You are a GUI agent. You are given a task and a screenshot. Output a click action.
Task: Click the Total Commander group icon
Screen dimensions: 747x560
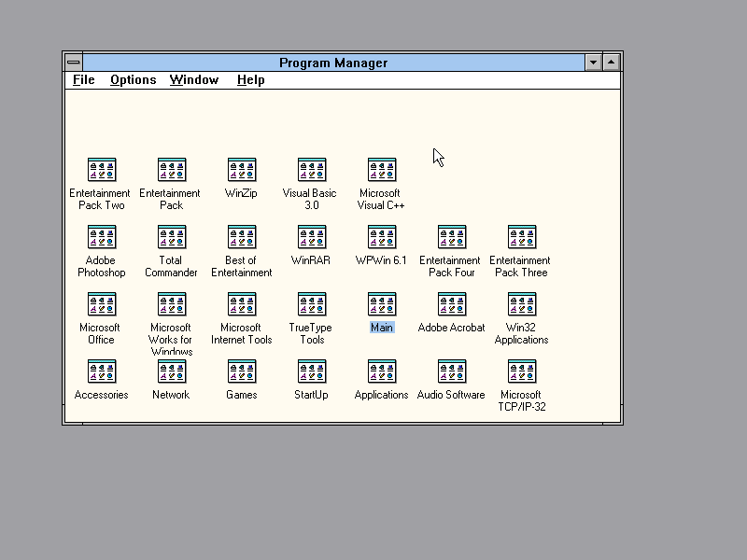[172, 237]
